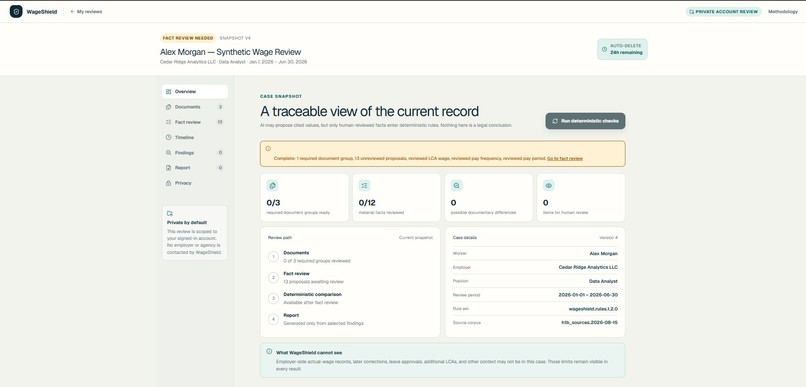Click the items for human review eye icon
The height and width of the screenshot is (387, 806).
pos(549,186)
